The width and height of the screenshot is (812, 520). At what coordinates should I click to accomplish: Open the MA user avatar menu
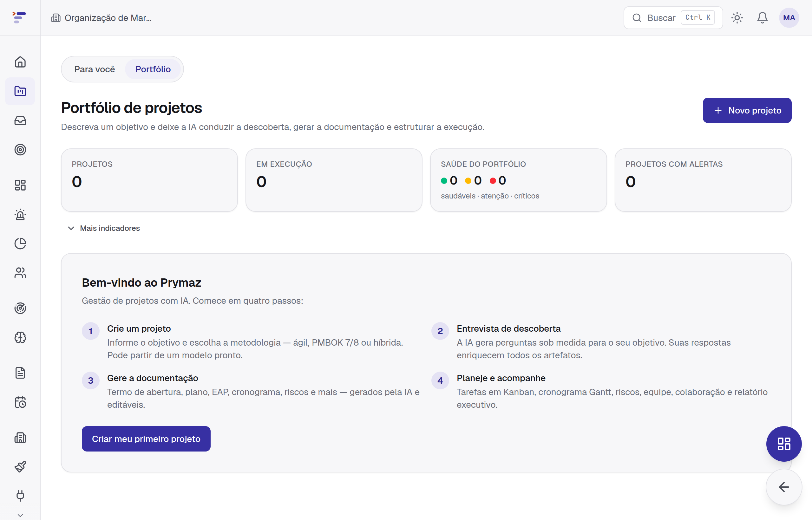click(789, 17)
